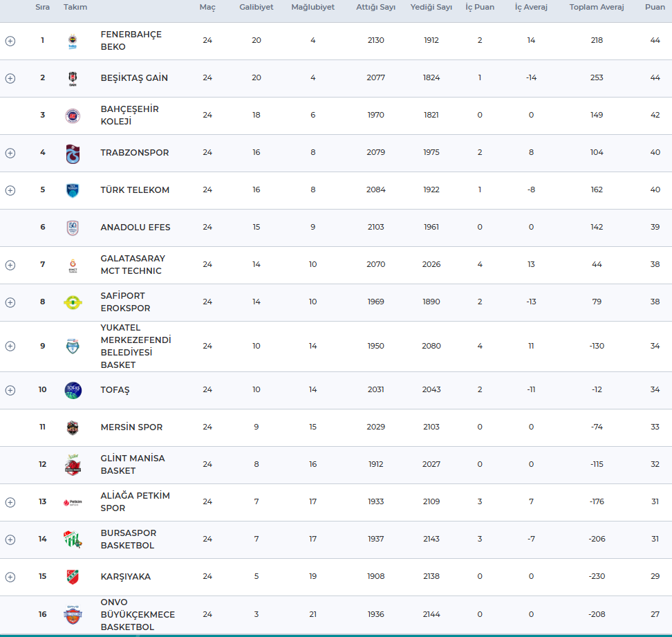The height and width of the screenshot is (637, 672).
Task: Click the Beşiktaş Gain team logo
Action: pos(73,78)
